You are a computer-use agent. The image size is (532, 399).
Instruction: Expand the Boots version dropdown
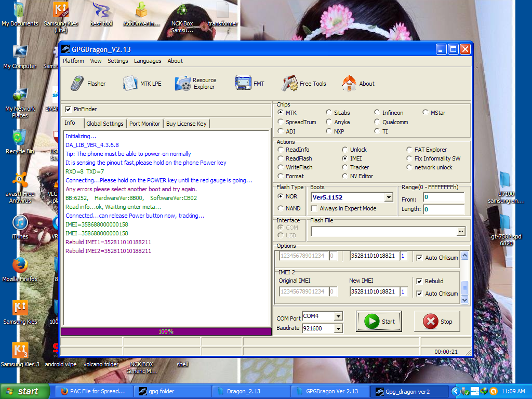pos(388,197)
